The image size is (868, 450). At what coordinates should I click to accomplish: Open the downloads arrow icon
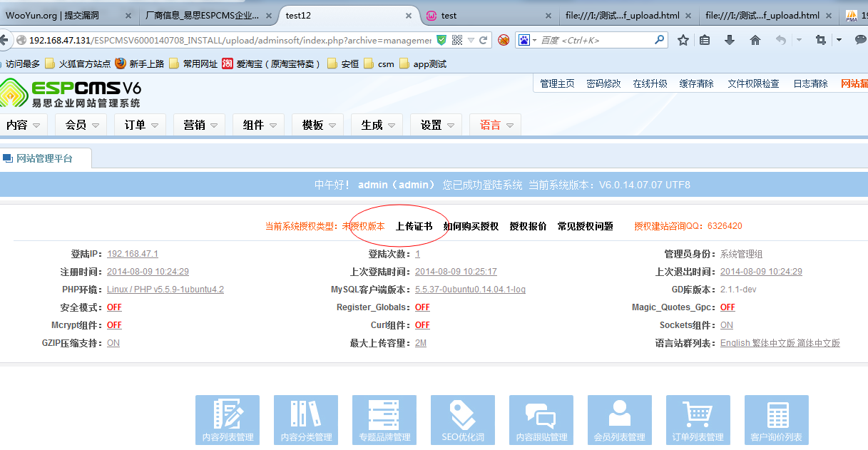click(730, 40)
